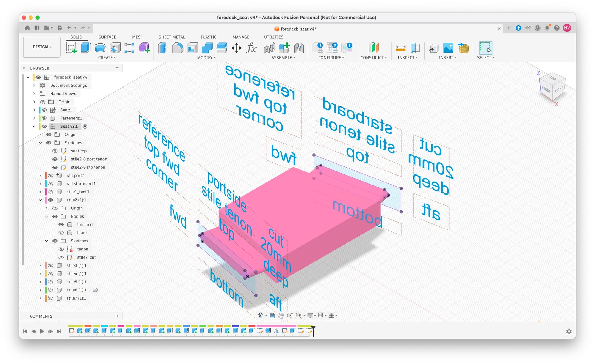Open the DESIGN workspace dropdown

(42, 47)
